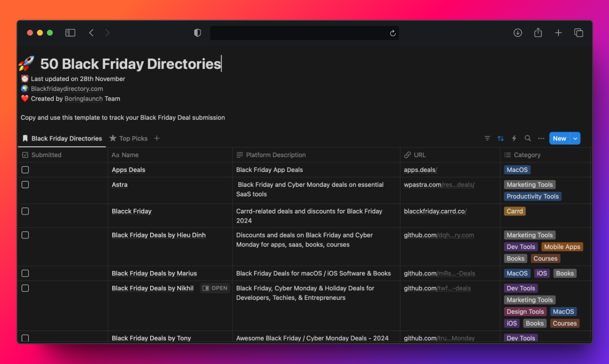Open the wpastra.com URL link
The width and height of the screenshot is (609, 364).
point(439,184)
